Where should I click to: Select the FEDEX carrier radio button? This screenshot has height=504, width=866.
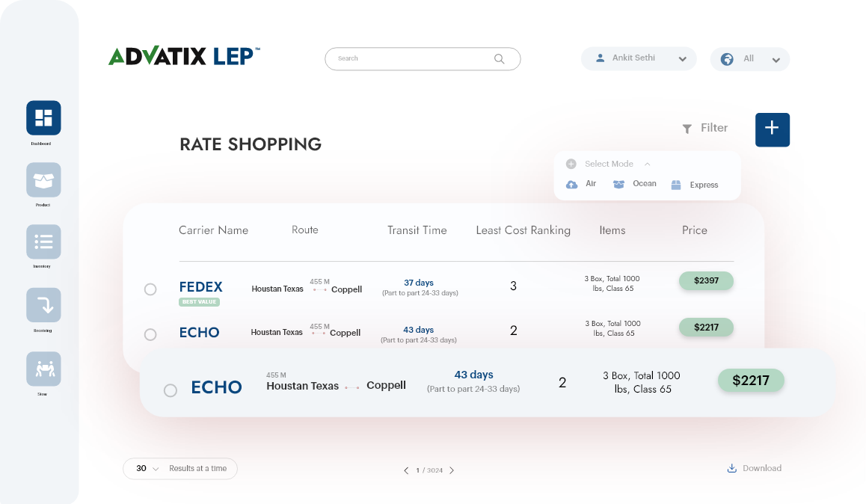pos(150,289)
